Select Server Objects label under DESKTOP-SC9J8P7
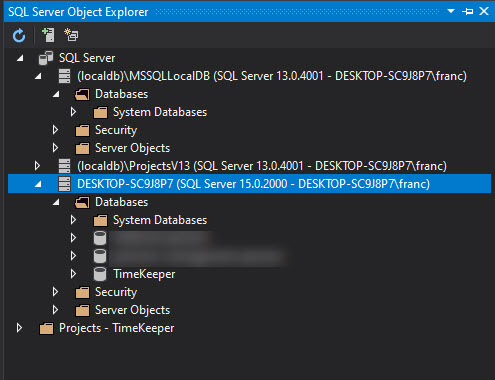 (x=132, y=310)
